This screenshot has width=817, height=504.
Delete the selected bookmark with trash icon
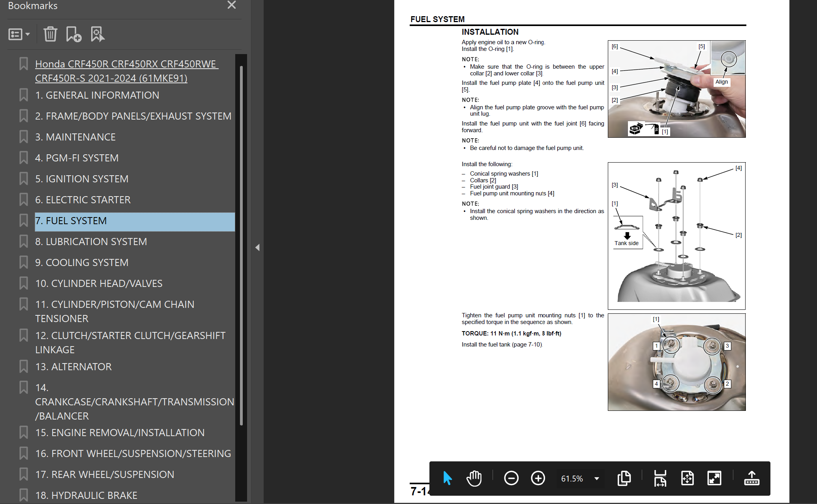50,34
